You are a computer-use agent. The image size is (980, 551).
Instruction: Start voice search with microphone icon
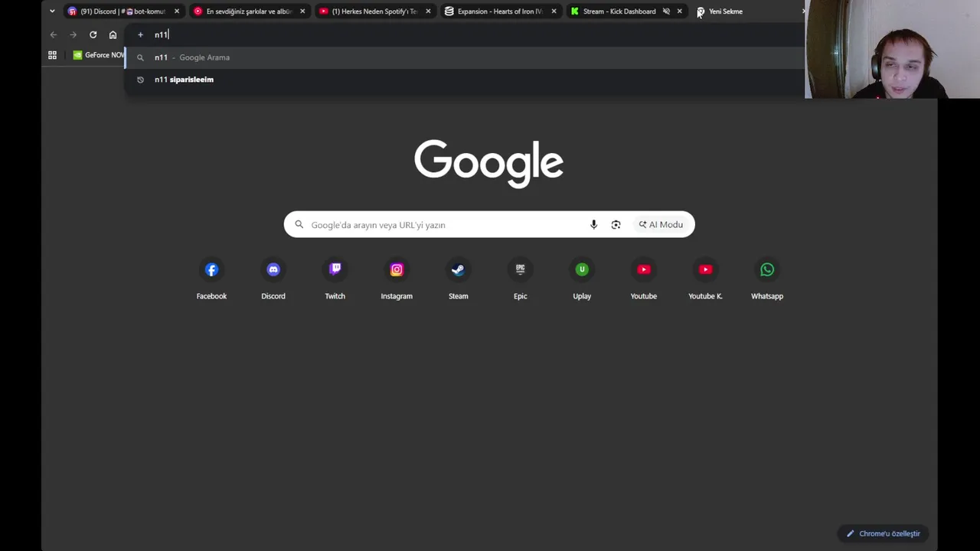pos(593,224)
